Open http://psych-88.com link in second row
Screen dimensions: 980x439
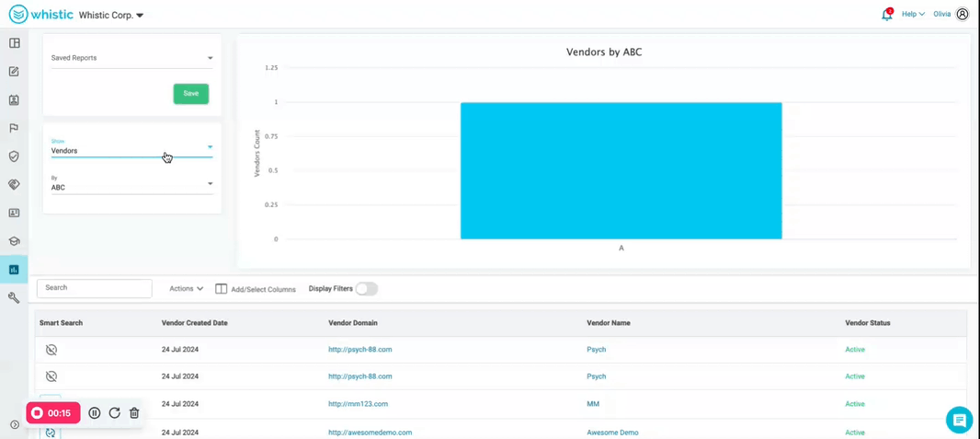point(360,376)
